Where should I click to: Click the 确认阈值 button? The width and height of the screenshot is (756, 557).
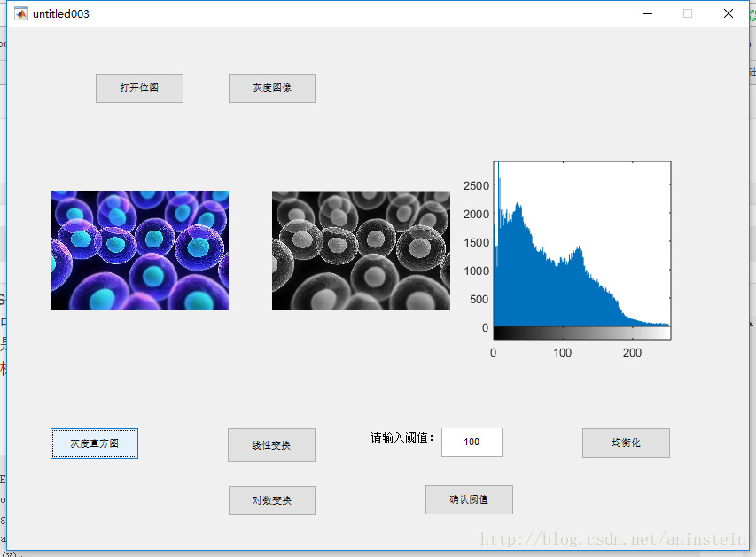[469, 499]
